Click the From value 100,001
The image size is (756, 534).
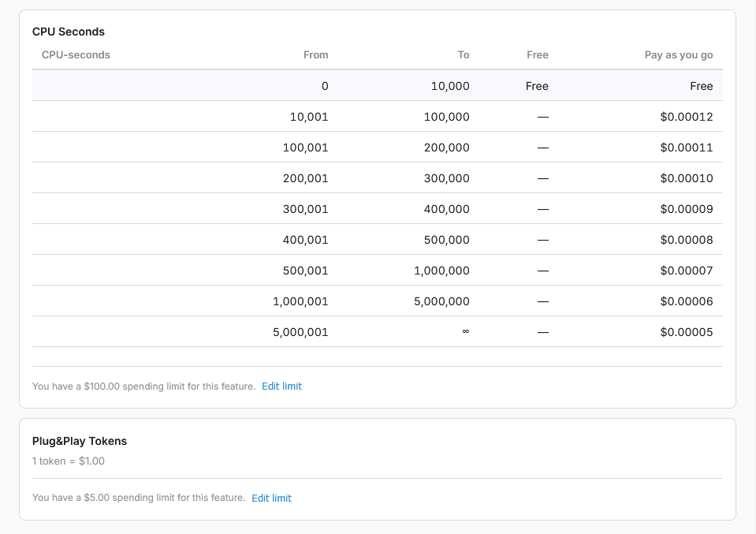305,148
